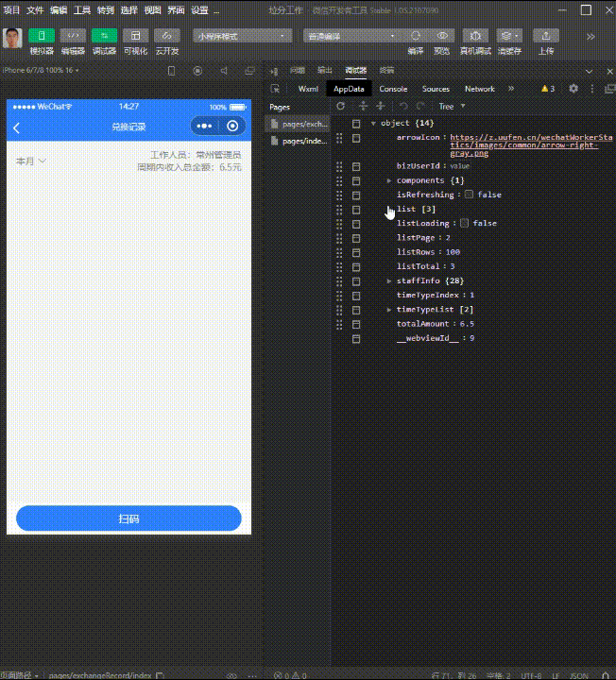616x680 pixels.
Task: Open the 普通编译 compile mode dropdown
Action: pyautogui.click(x=352, y=36)
